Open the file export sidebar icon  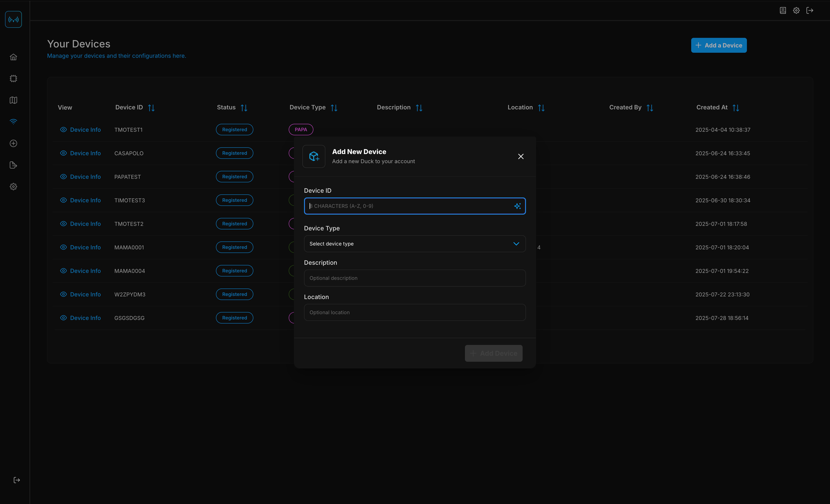click(x=13, y=165)
